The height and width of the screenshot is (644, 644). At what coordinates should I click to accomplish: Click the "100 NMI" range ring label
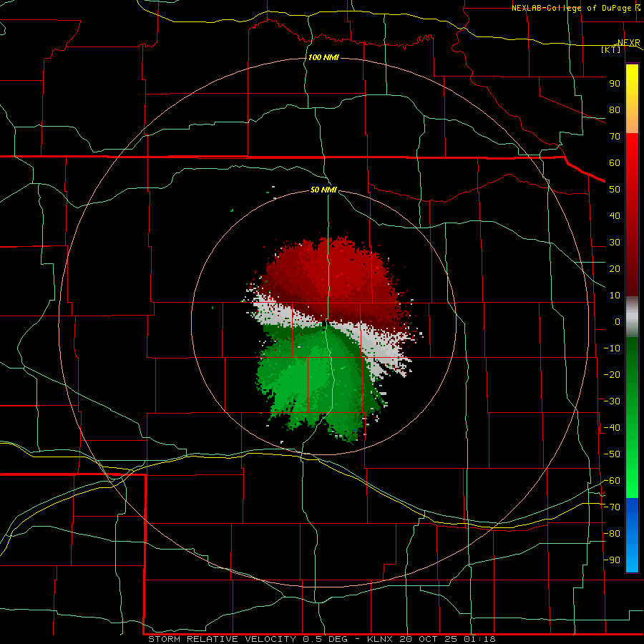(x=323, y=57)
